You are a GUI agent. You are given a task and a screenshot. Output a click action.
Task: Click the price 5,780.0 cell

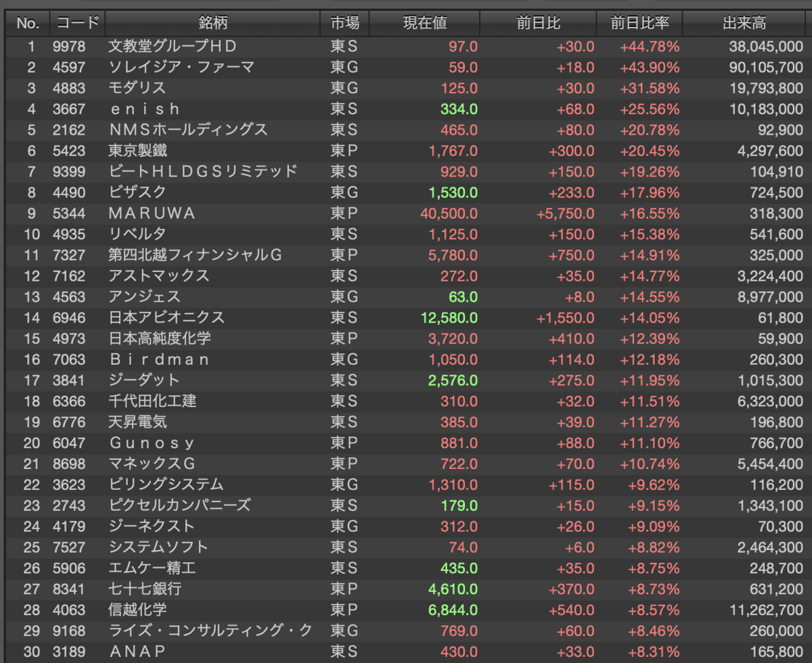point(453,255)
